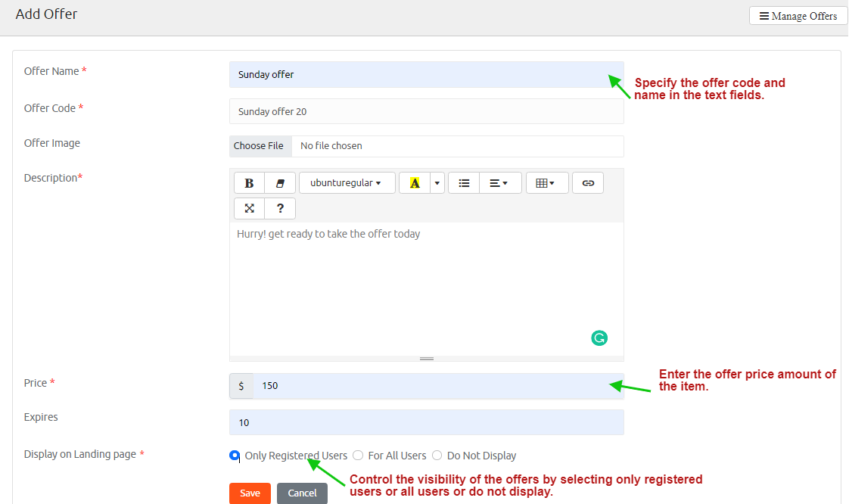The image size is (849, 504).
Task: Select the Do Not Display option
Action: coord(437,456)
